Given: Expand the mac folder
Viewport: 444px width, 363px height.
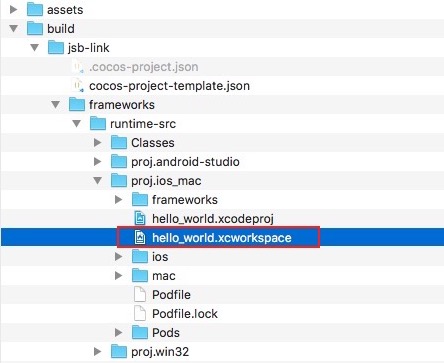Looking at the screenshot, I should click(119, 275).
